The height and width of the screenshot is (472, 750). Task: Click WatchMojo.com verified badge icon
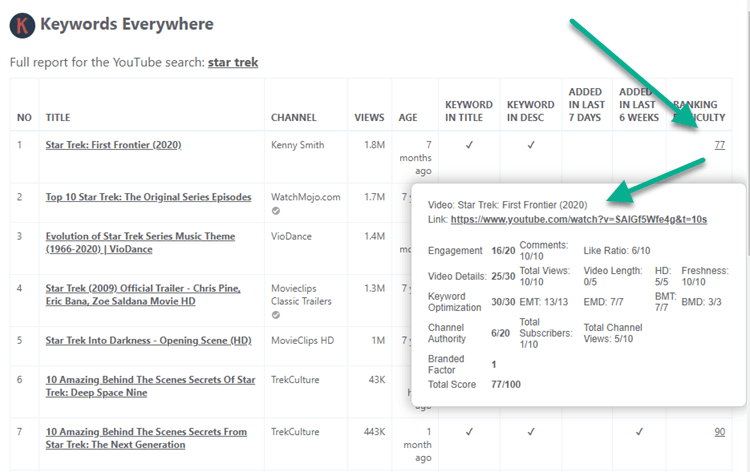(276, 210)
